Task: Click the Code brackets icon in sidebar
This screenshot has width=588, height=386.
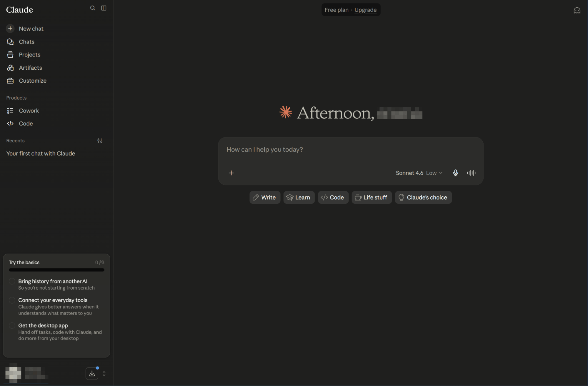Action: (10, 123)
